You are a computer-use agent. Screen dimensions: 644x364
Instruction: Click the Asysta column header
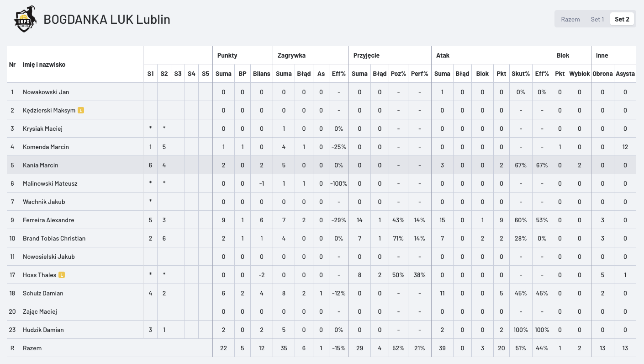pos(625,74)
